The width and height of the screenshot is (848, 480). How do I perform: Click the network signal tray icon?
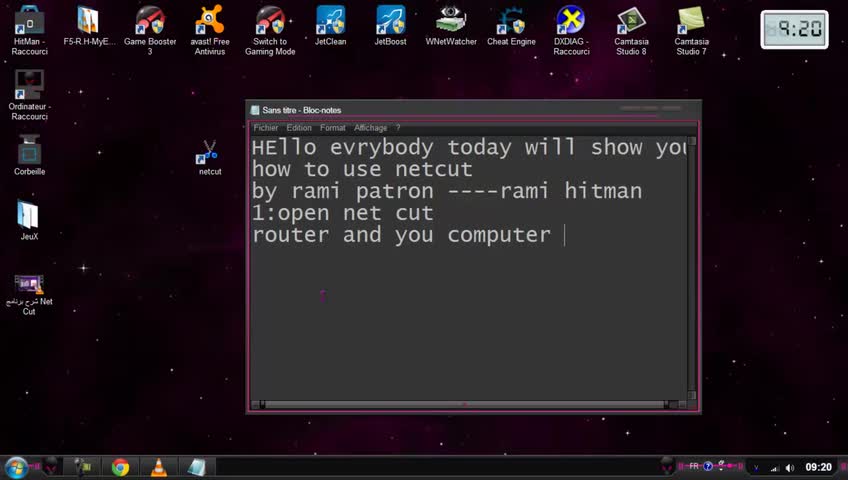[774, 468]
